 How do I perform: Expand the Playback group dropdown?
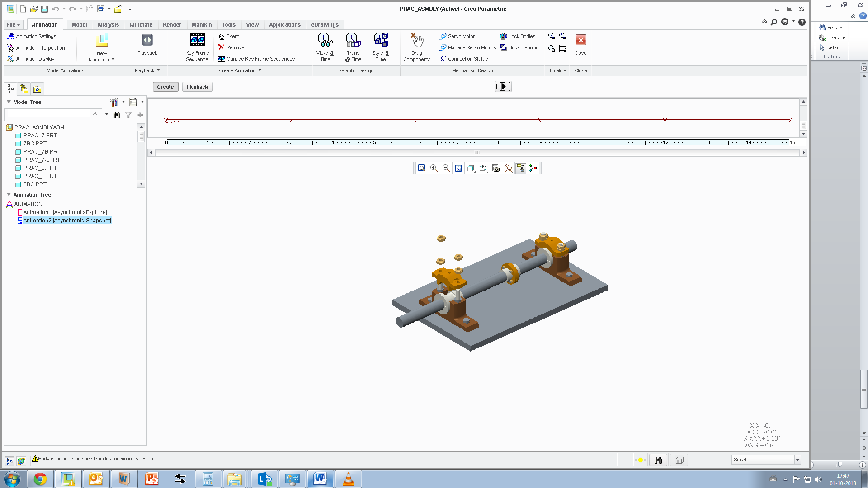coord(158,70)
